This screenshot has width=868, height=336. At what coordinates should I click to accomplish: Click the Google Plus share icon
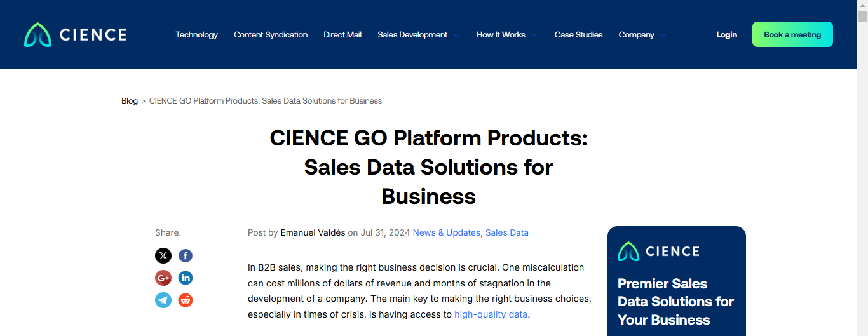pyautogui.click(x=163, y=278)
